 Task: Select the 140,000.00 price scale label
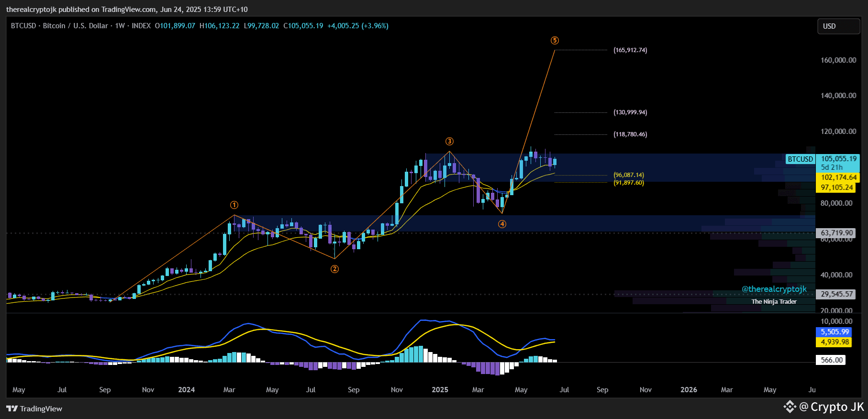click(x=838, y=96)
